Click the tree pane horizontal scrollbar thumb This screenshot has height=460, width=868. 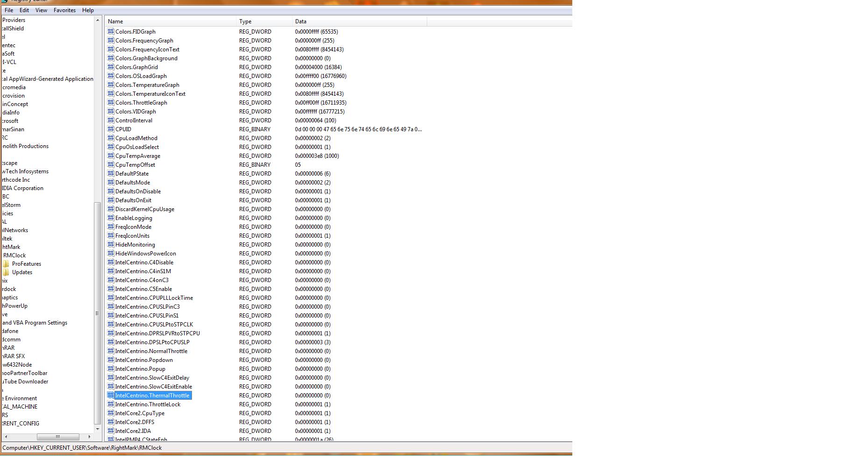tap(58, 437)
